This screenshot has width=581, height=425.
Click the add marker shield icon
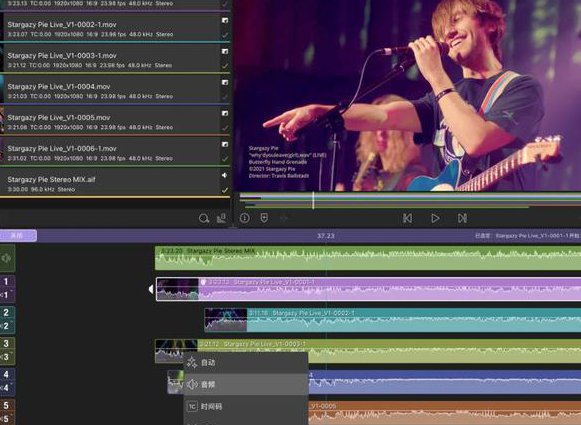point(264,218)
